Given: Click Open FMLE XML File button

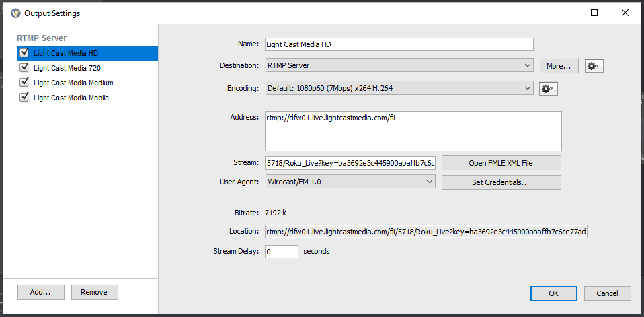Looking at the screenshot, I should click(501, 163).
